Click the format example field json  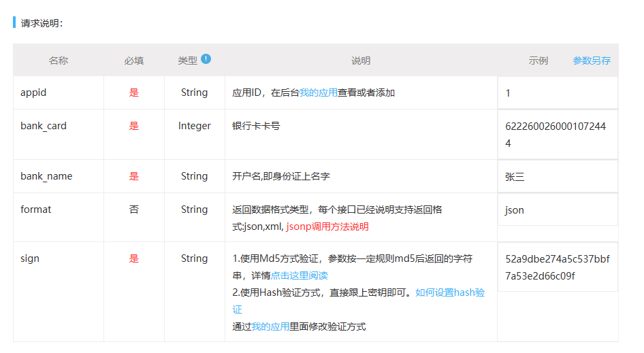(558, 209)
